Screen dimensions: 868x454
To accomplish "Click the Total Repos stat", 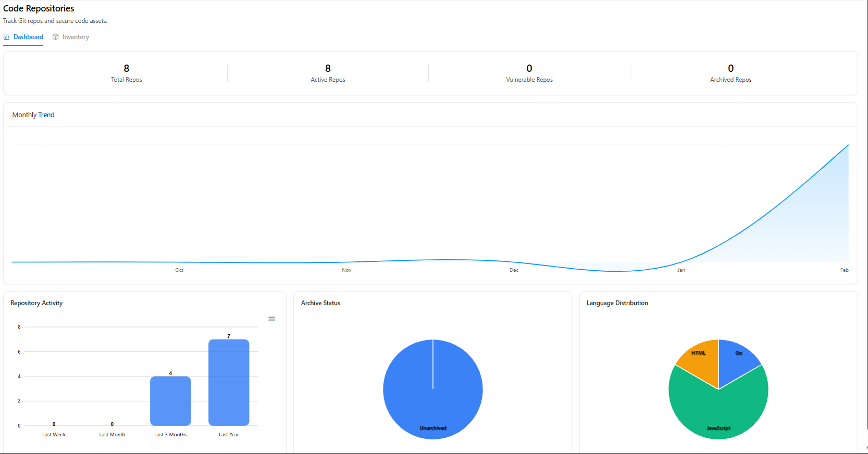I will [126, 73].
